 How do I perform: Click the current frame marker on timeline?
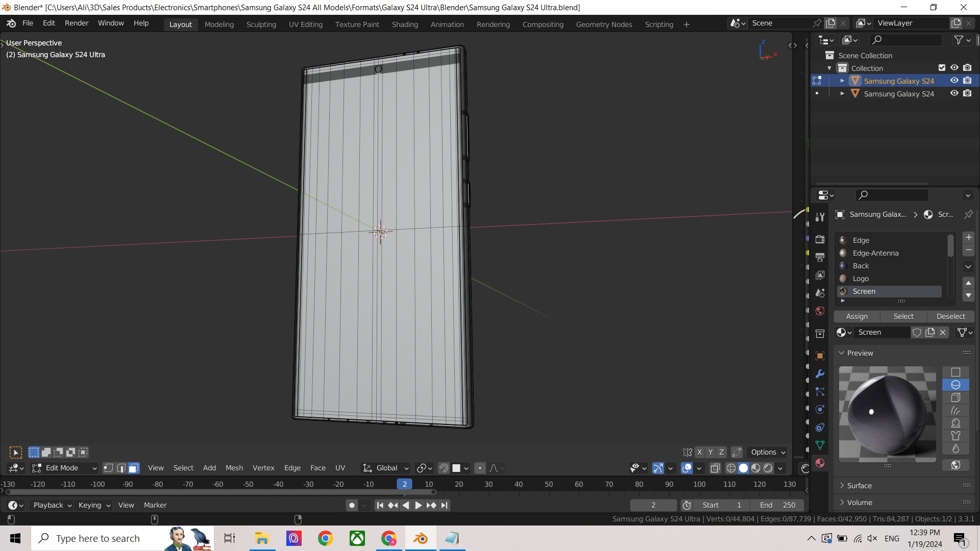[404, 484]
